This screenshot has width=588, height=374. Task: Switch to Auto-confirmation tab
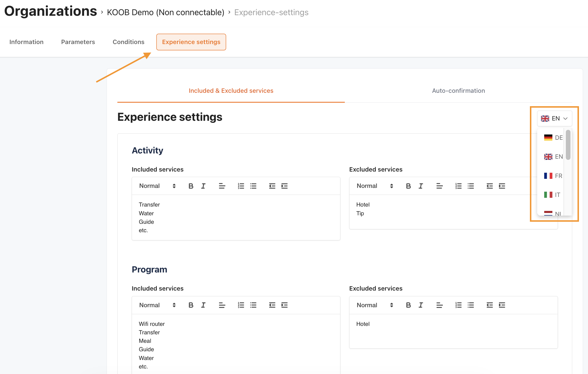pos(458,91)
